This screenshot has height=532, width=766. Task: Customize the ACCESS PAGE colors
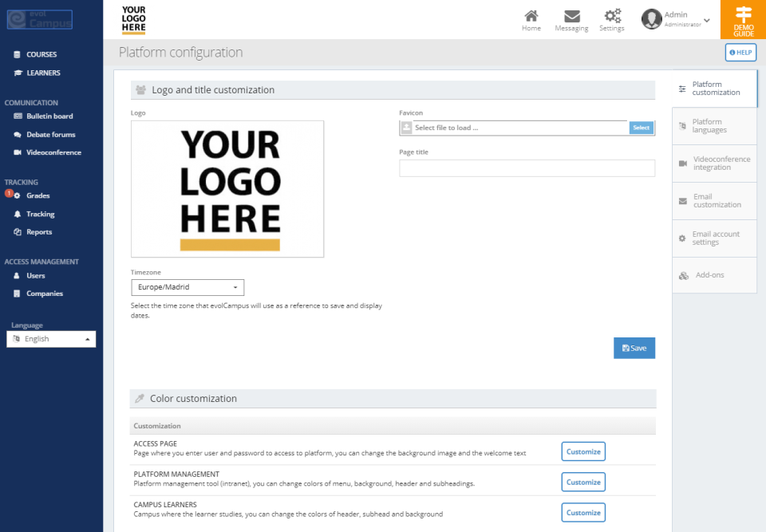pos(583,452)
